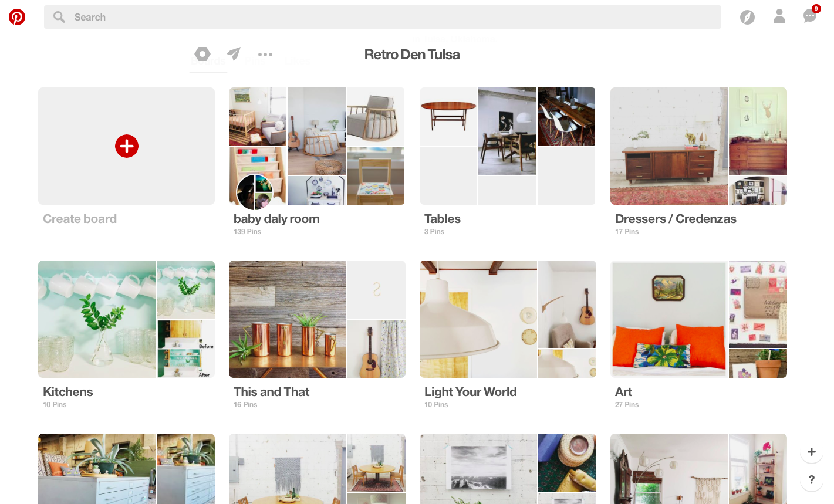Click inside the Search field
The width and height of the screenshot is (834, 504).
click(235, 17)
